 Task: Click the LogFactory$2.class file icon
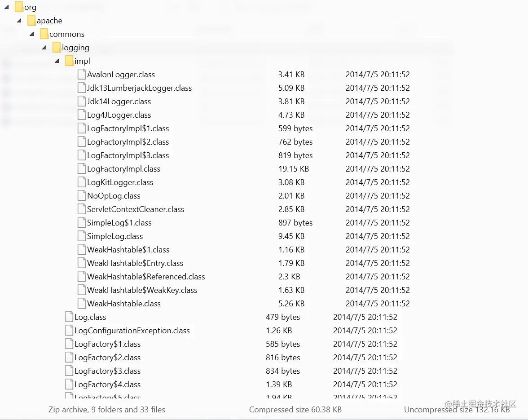[69, 358]
